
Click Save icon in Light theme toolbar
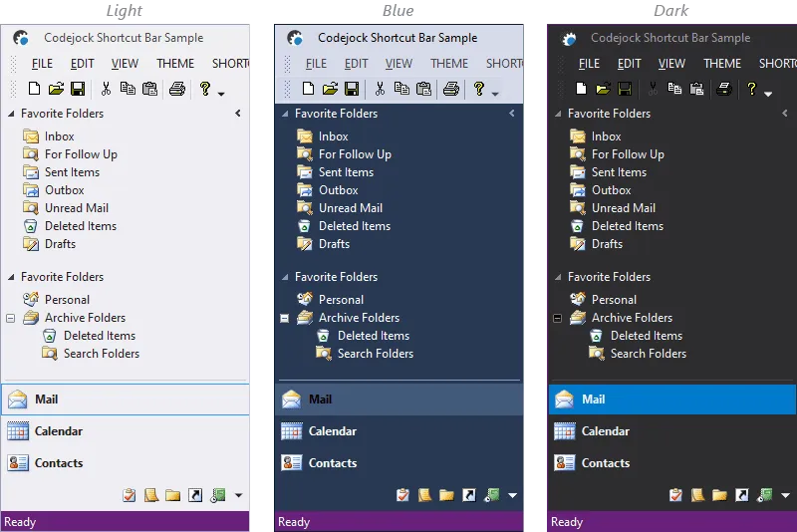78,89
